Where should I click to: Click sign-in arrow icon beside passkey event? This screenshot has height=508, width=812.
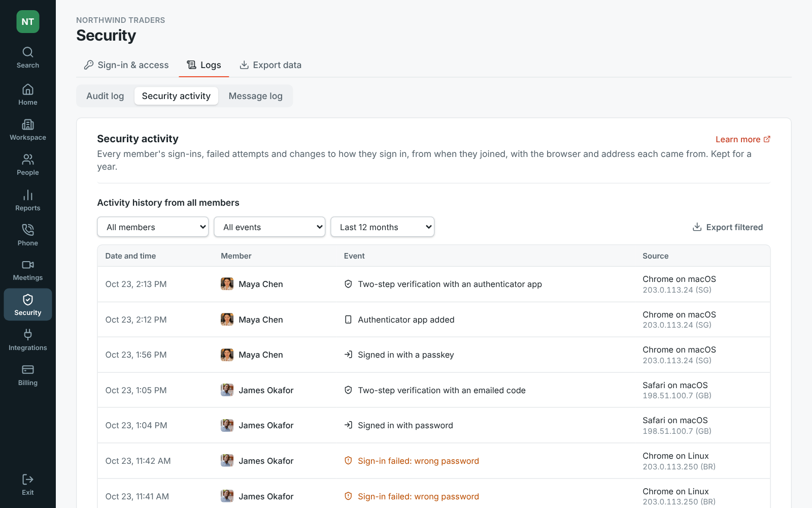pyautogui.click(x=348, y=355)
